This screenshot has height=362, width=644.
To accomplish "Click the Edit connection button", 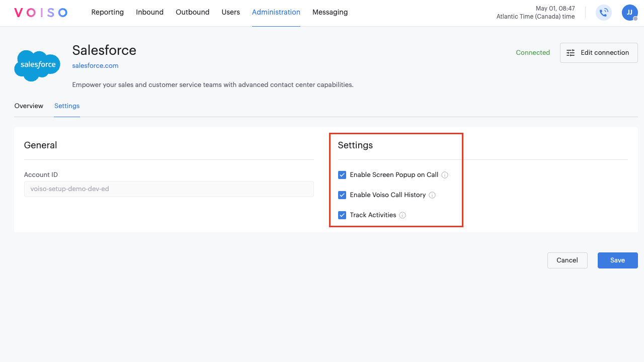I will coord(599,53).
